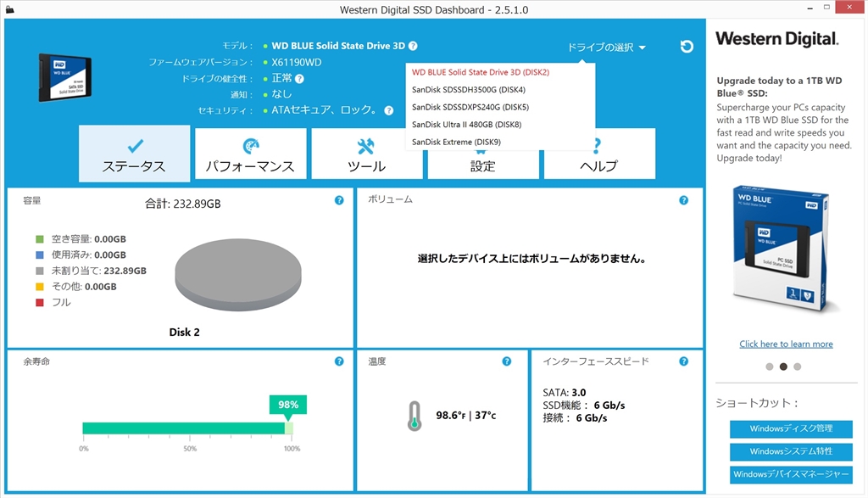Click the SATA: 3.0 value
This screenshot has width=868, height=498.
coord(564,392)
